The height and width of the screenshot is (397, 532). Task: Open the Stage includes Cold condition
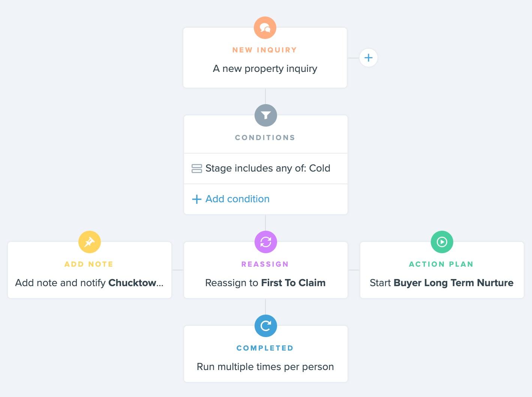tap(266, 169)
